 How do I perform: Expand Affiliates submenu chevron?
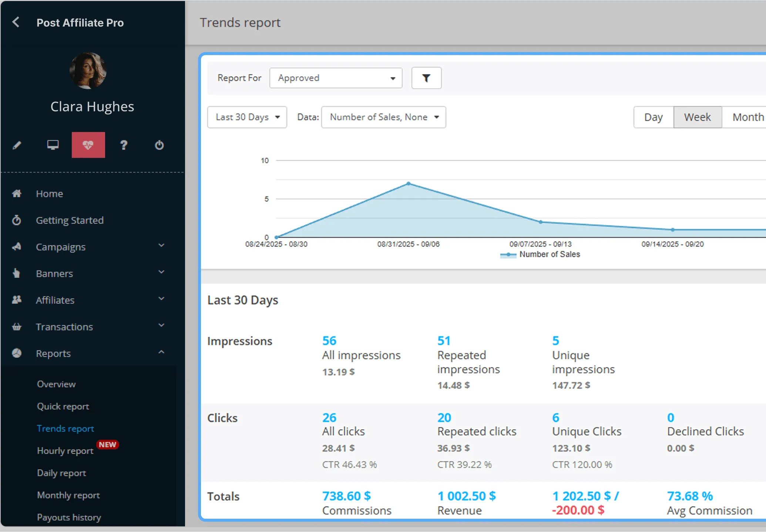(x=161, y=299)
